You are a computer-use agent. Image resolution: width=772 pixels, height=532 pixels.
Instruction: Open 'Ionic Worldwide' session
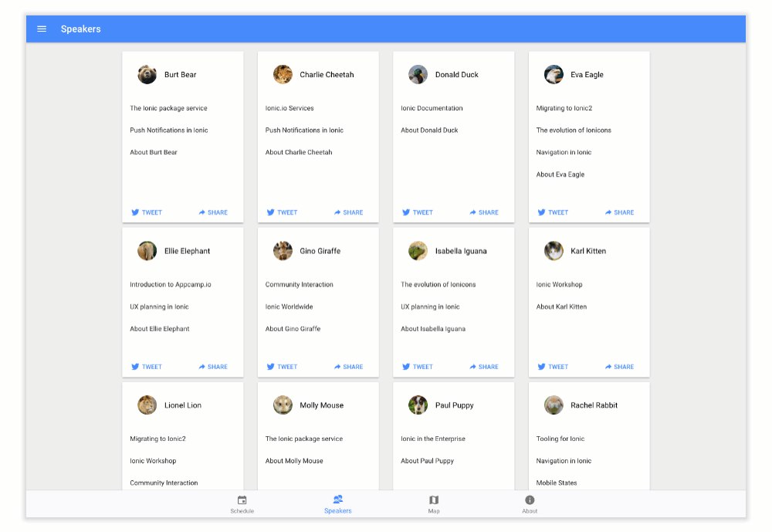click(289, 307)
